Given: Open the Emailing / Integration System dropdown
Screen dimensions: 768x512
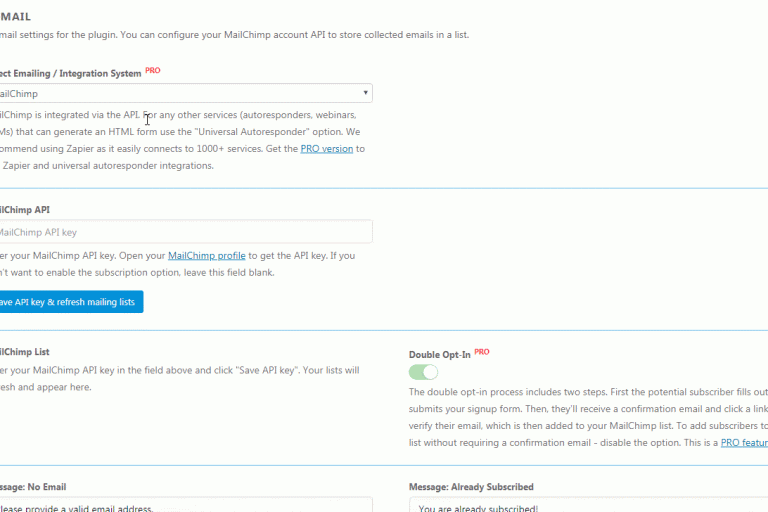Looking at the screenshot, I should pos(185,93).
